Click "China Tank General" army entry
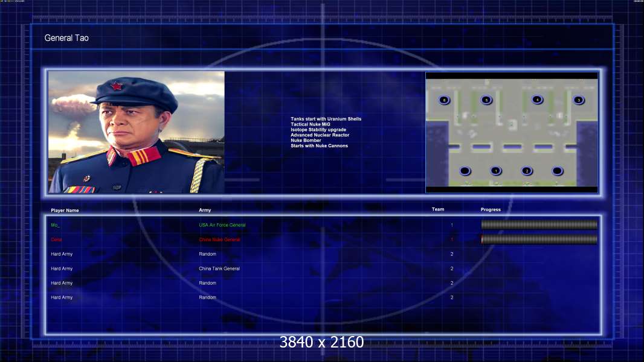The height and width of the screenshot is (362, 644). click(x=219, y=268)
